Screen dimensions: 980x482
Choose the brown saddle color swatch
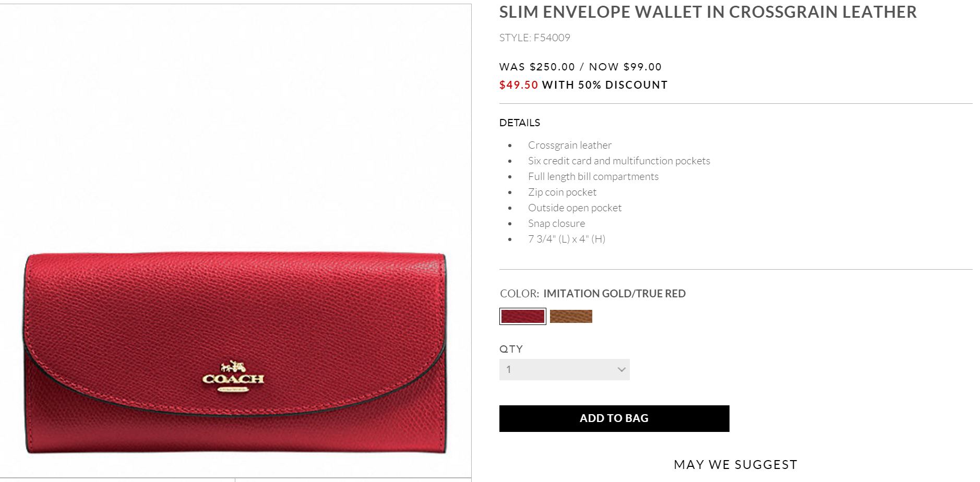(x=571, y=316)
